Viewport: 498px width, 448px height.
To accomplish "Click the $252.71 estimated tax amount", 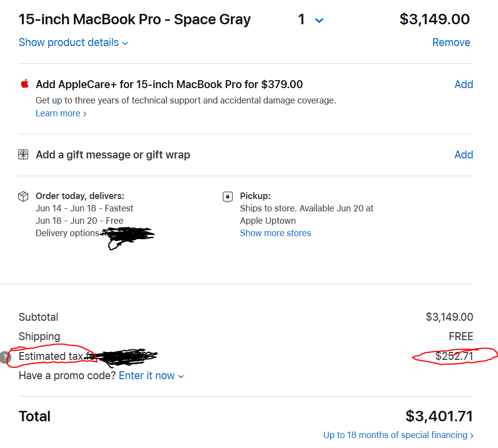I will (x=454, y=356).
